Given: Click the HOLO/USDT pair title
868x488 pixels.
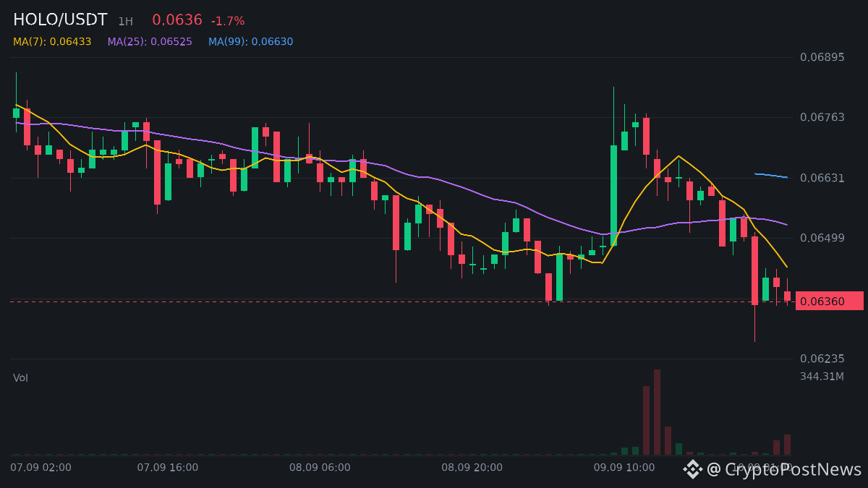Looking at the screenshot, I should [60, 20].
